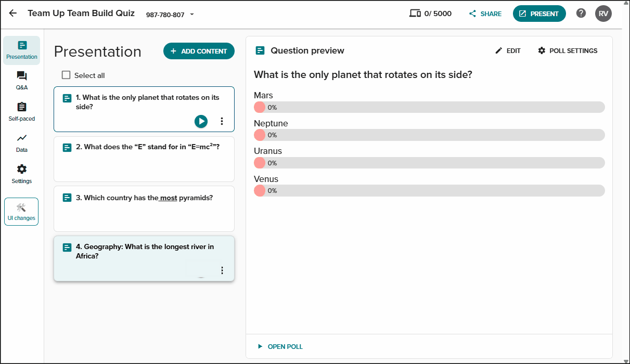Check the Select all checkbox
Viewport: 630px width, 364px height.
66,75
